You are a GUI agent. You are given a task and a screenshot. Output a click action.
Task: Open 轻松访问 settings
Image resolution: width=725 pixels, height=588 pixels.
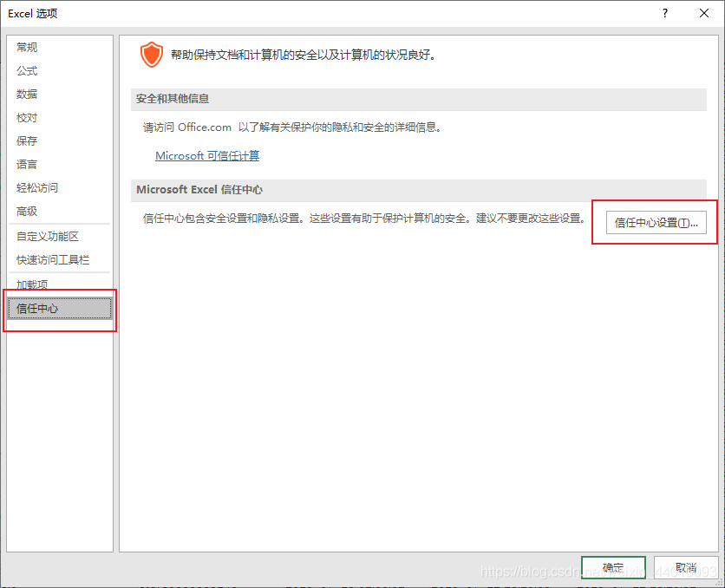(x=59, y=187)
